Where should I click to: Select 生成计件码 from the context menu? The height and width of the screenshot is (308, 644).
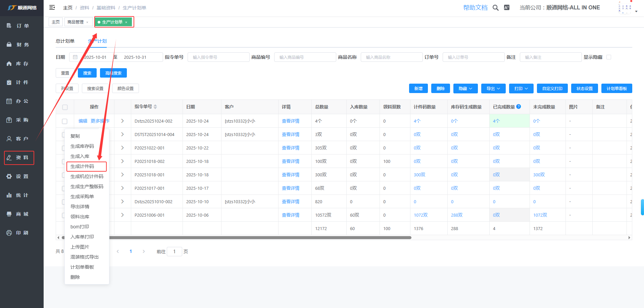[x=82, y=166]
